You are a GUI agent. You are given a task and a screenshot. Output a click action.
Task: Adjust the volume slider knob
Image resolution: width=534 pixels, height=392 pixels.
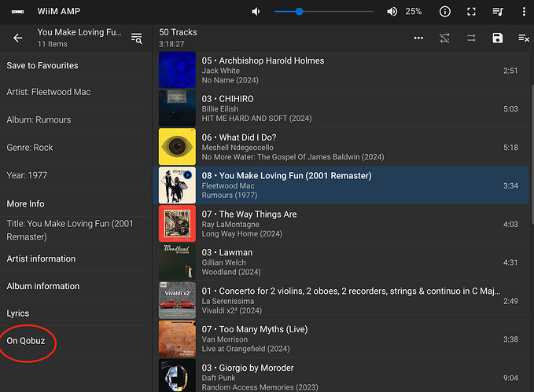[x=299, y=12]
